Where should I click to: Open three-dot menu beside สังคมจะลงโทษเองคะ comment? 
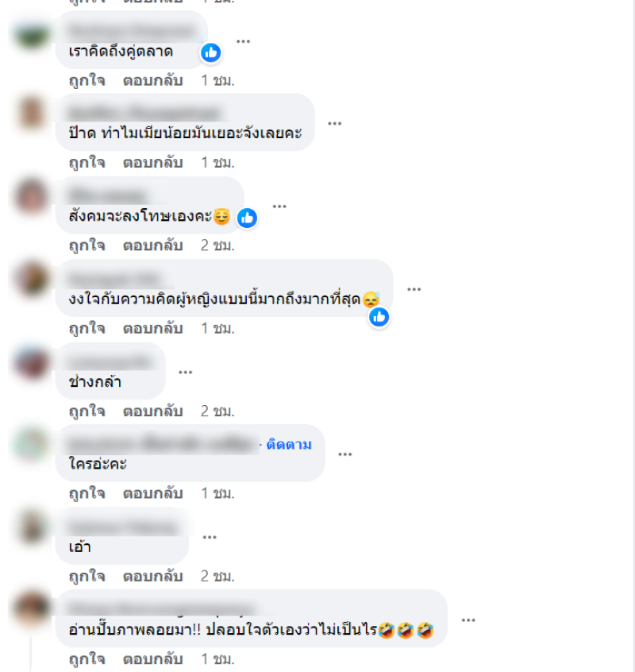[279, 207]
